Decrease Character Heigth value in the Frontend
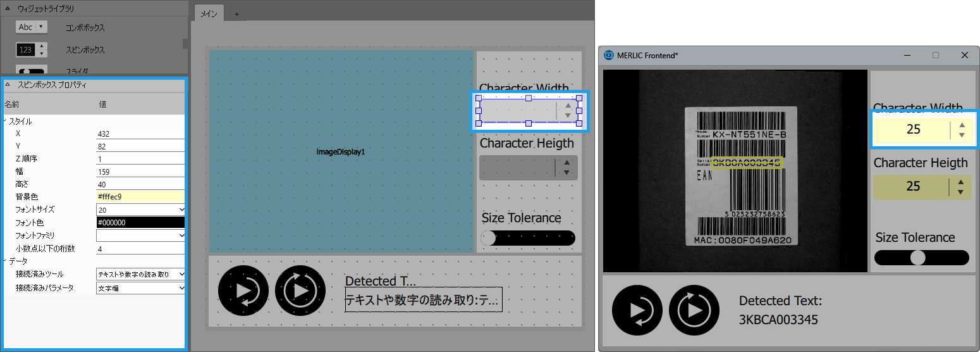 pyautogui.click(x=960, y=192)
